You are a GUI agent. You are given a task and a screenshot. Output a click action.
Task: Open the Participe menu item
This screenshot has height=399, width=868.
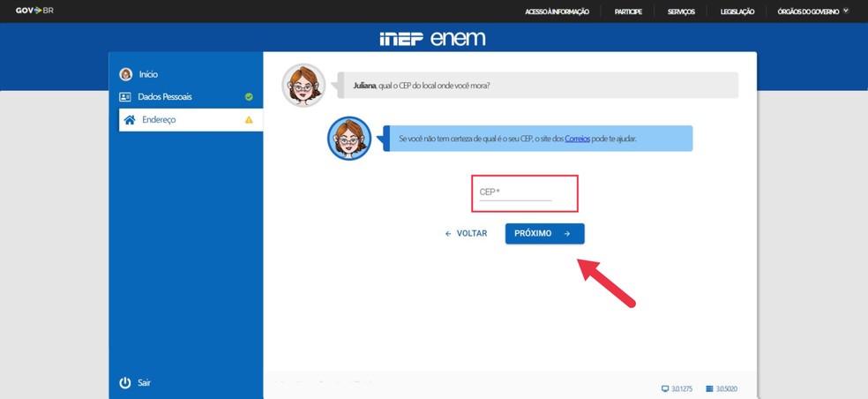pos(628,11)
